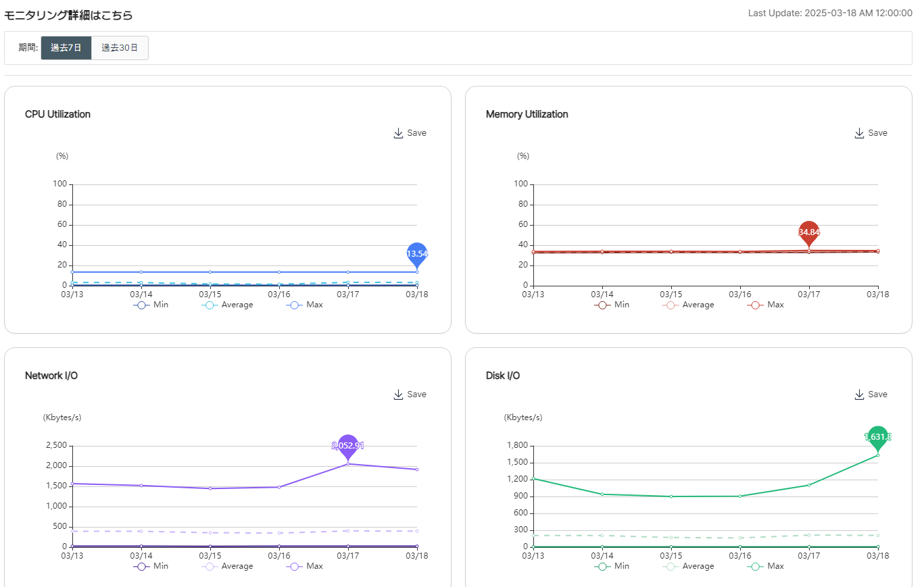
Task: Click Disk I/O Max data point at 03/17
Action: click(809, 485)
